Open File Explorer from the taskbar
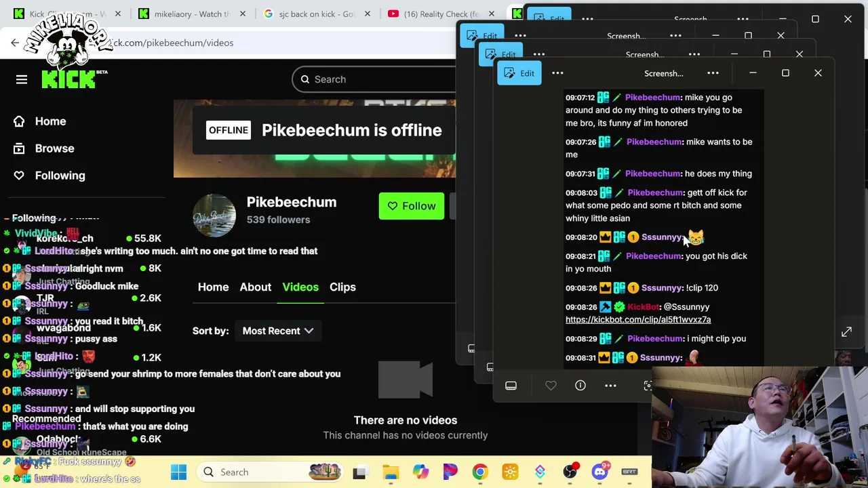This screenshot has height=488, width=868. (390, 472)
